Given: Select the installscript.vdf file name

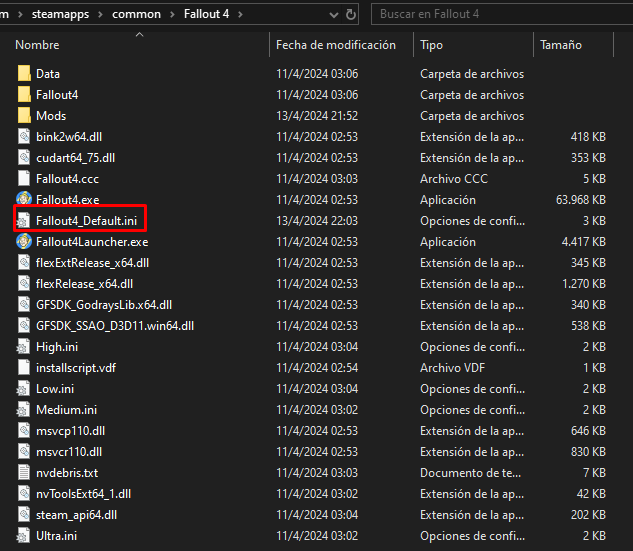Looking at the screenshot, I should pyautogui.click(x=76, y=368).
